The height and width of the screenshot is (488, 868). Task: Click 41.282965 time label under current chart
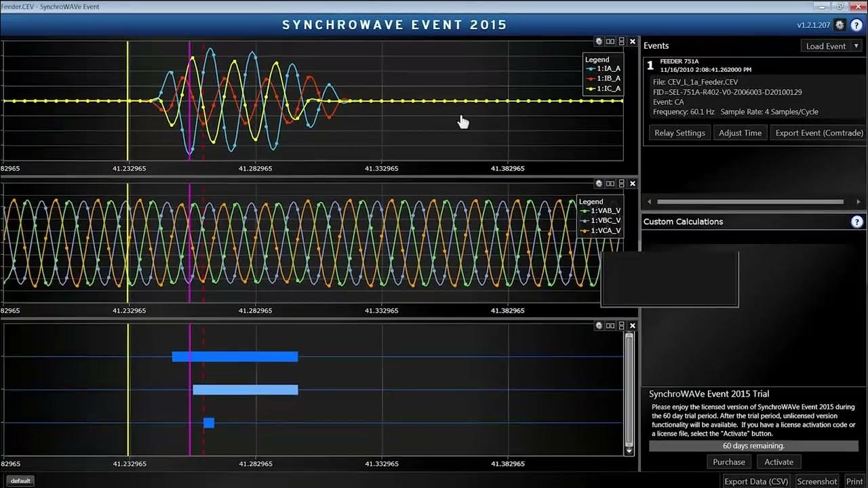[256, 168]
